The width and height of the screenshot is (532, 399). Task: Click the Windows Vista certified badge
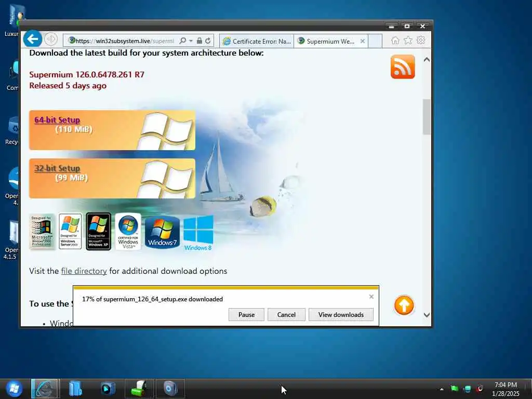click(x=128, y=231)
